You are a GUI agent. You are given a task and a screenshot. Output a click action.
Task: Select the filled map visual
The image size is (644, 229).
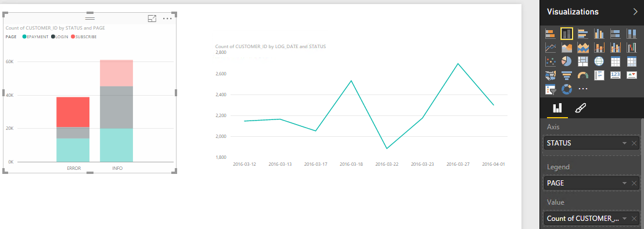coord(551,75)
